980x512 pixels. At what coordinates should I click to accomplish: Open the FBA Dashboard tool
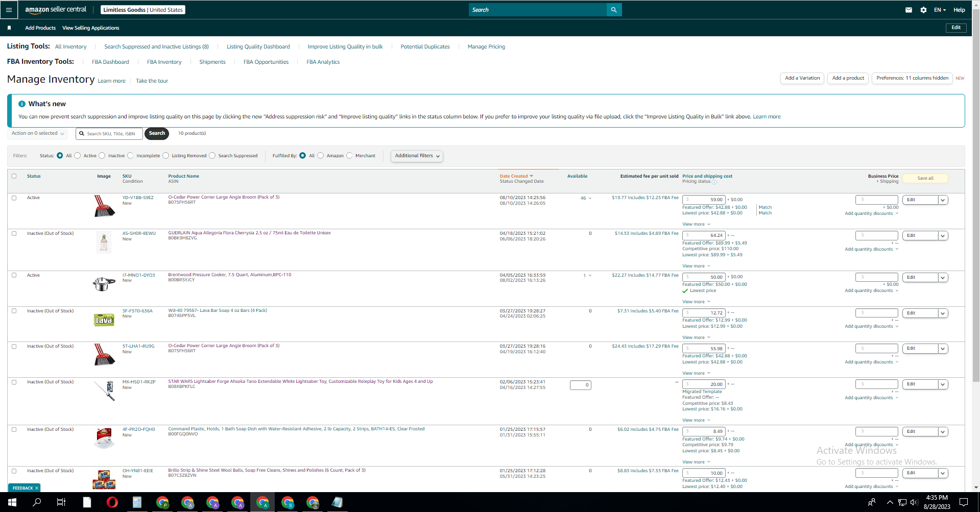(x=110, y=62)
